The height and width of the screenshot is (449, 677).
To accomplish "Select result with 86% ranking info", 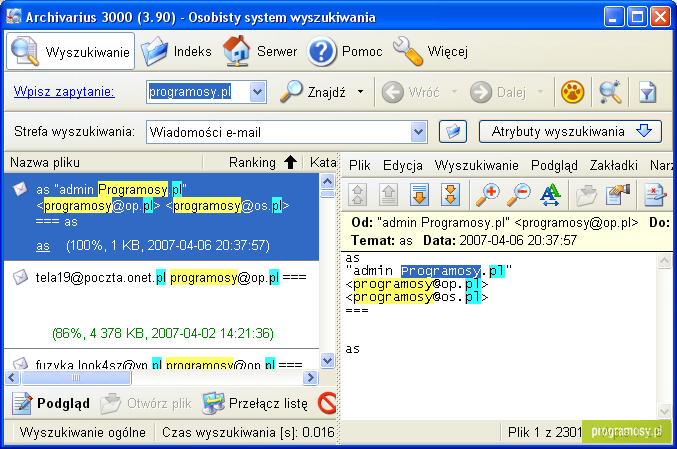I will point(163,333).
